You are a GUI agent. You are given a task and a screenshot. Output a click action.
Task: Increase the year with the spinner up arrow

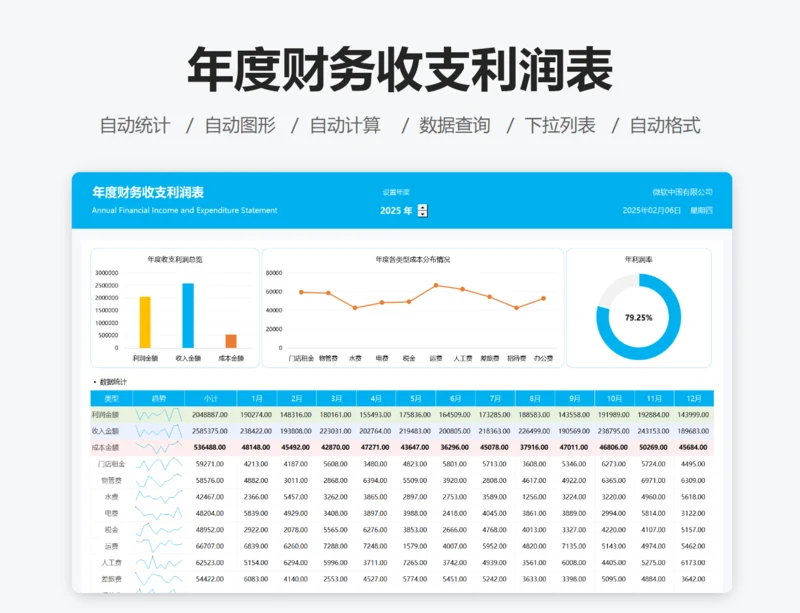point(422,207)
